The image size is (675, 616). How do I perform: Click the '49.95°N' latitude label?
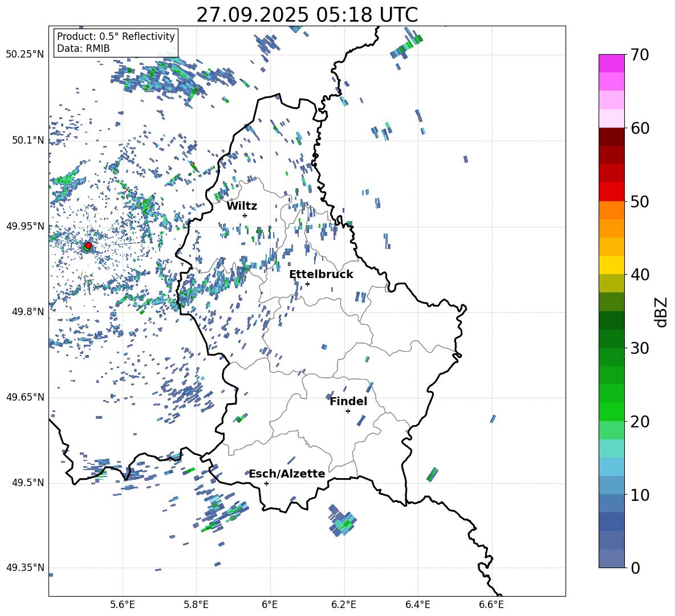click(x=25, y=226)
